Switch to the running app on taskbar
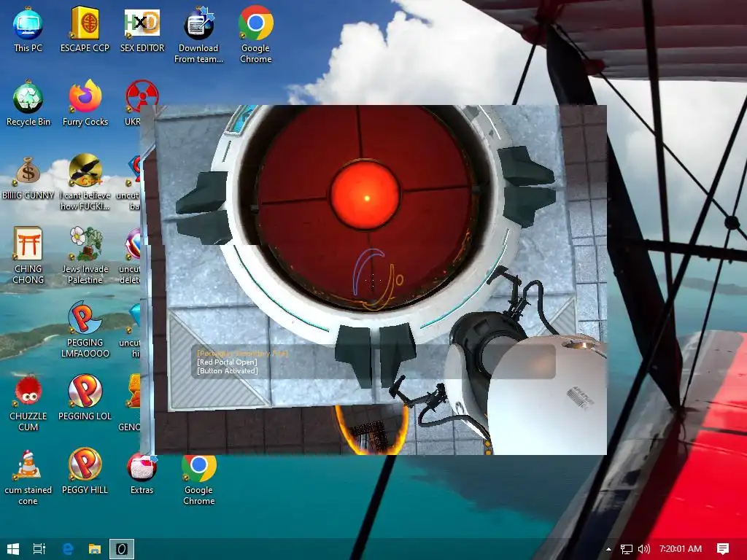 point(122,549)
